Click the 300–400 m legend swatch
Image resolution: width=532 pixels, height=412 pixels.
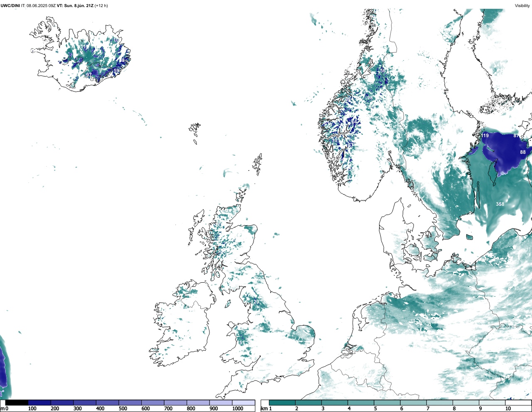coord(85,402)
